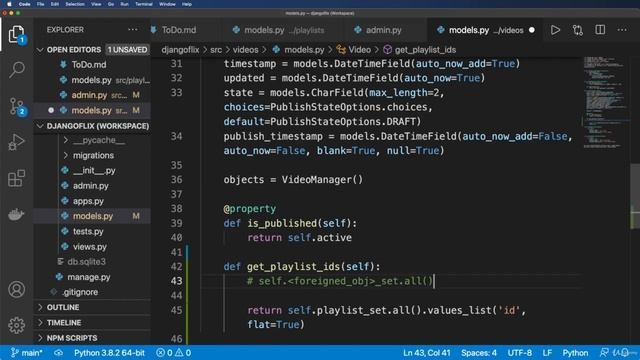Select Video class breadcrumb dropdown
640x360 pixels.
pos(354,50)
